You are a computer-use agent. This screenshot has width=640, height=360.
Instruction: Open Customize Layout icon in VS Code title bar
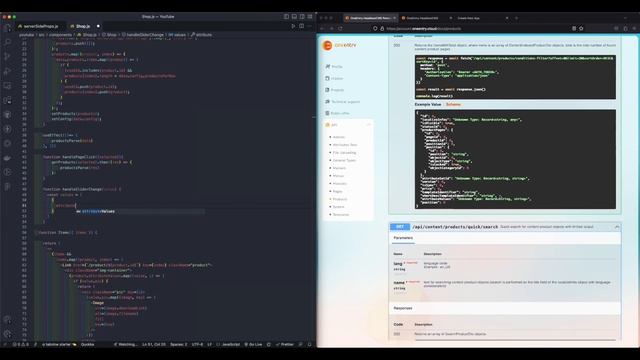pos(310,17)
